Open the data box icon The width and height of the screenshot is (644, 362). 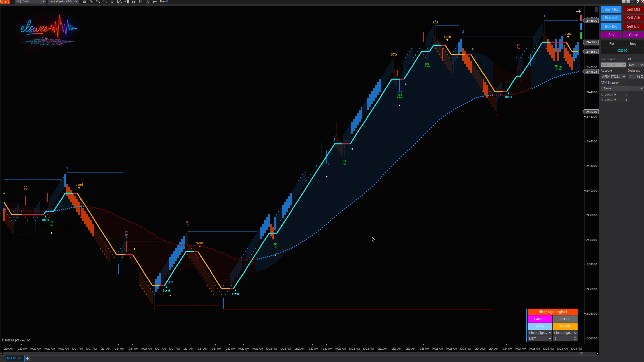(119, 2)
